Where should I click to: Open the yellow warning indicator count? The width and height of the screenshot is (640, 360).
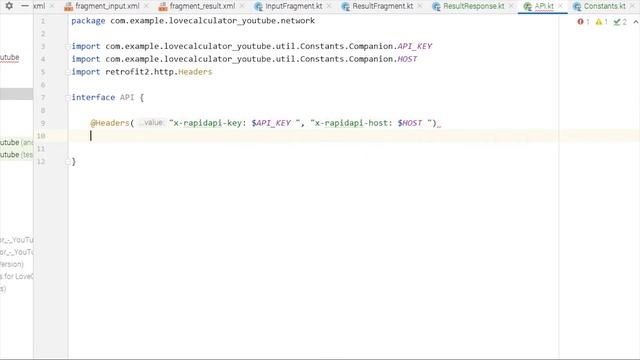pos(602,22)
